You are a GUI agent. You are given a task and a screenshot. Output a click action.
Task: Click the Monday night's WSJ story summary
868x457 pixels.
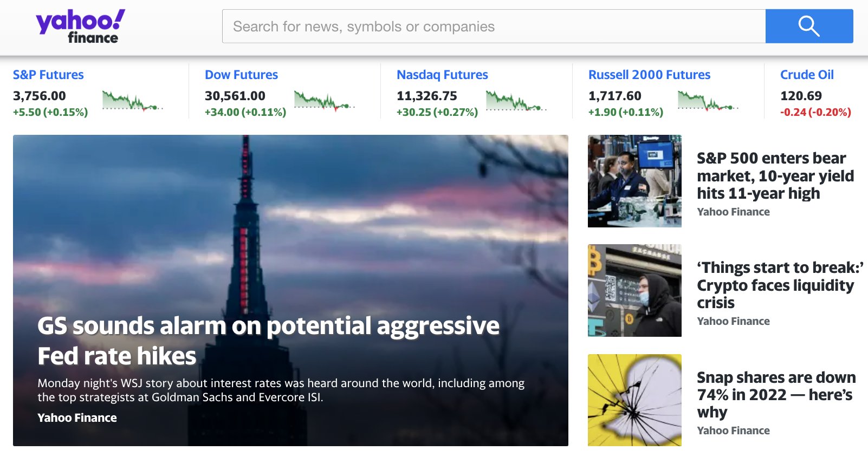point(281,390)
